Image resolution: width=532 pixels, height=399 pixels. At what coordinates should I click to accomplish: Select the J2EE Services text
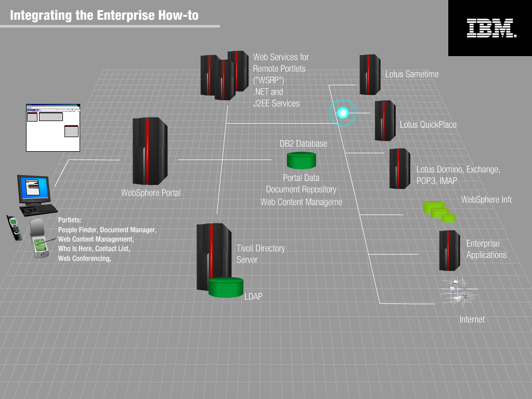(276, 103)
